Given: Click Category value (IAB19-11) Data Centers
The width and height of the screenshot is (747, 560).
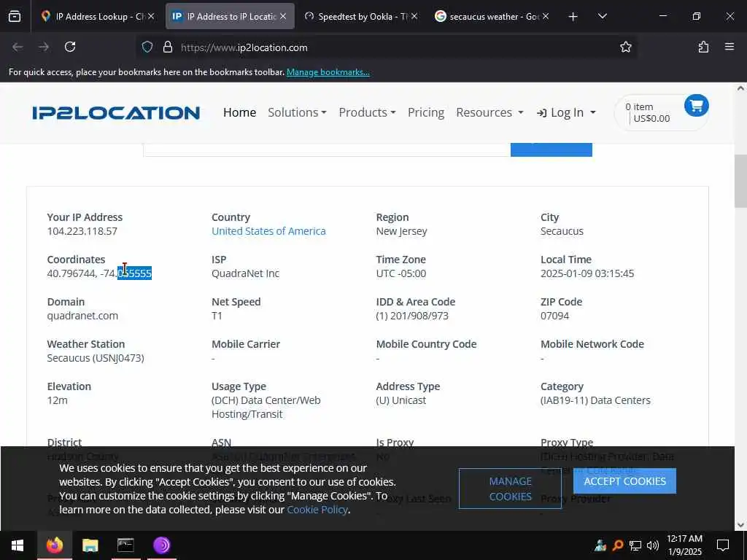Looking at the screenshot, I should tap(595, 400).
